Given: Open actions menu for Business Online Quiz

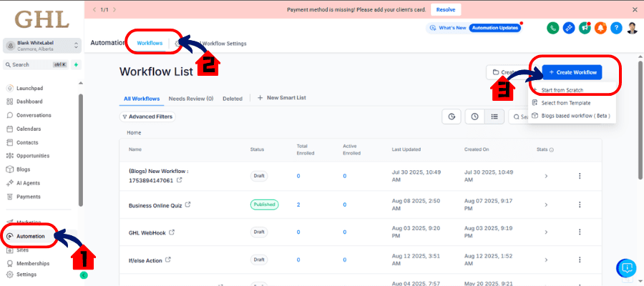Looking at the screenshot, I should tap(580, 204).
